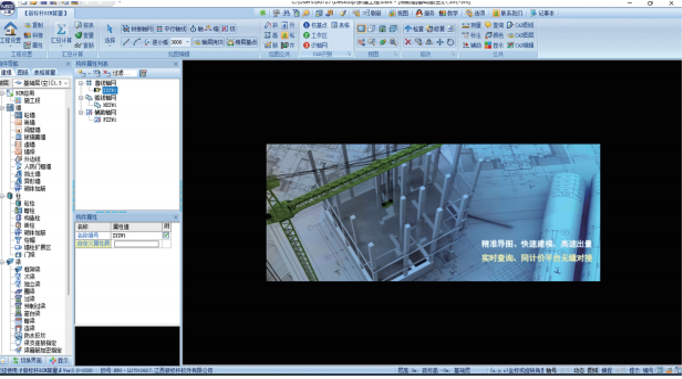Toggle the green checkbox in attribute row
This screenshot has width=682, height=379.
tap(166, 235)
